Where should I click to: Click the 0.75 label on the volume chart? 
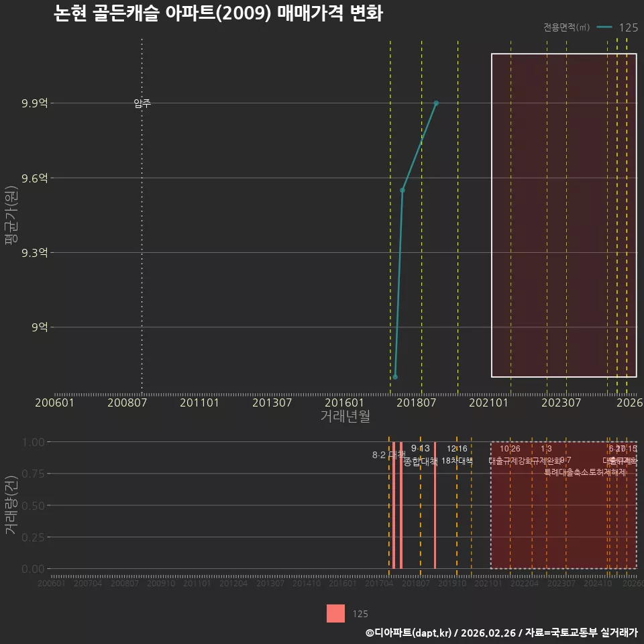(34, 474)
